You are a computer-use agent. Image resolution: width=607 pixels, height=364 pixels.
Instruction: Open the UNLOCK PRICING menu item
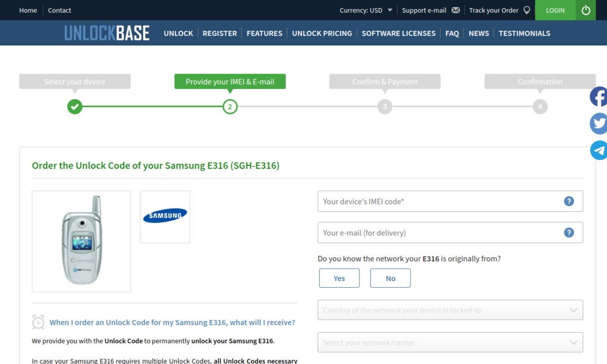(322, 33)
